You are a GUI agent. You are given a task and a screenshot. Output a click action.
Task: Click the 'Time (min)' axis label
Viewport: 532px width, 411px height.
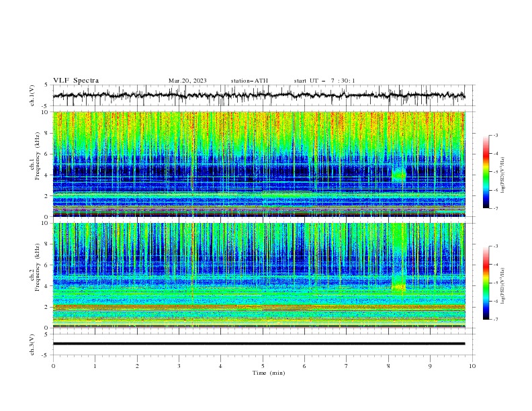(x=269, y=373)
